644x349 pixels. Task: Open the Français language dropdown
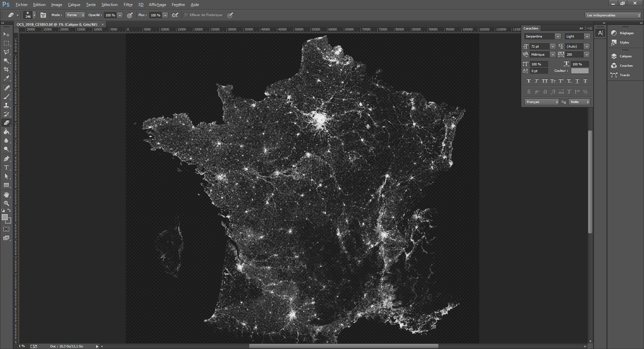tap(542, 102)
